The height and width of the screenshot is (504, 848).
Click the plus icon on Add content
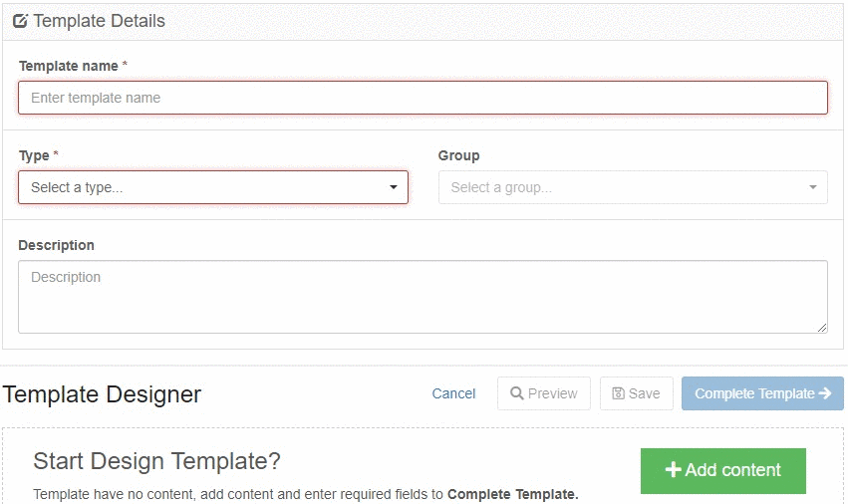[x=673, y=470]
